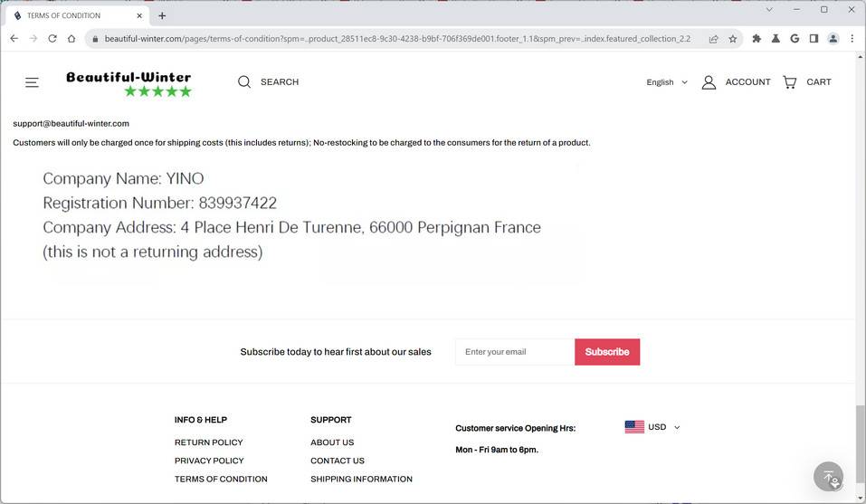
Task: Expand the English language dropdown
Action: pyautogui.click(x=667, y=82)
